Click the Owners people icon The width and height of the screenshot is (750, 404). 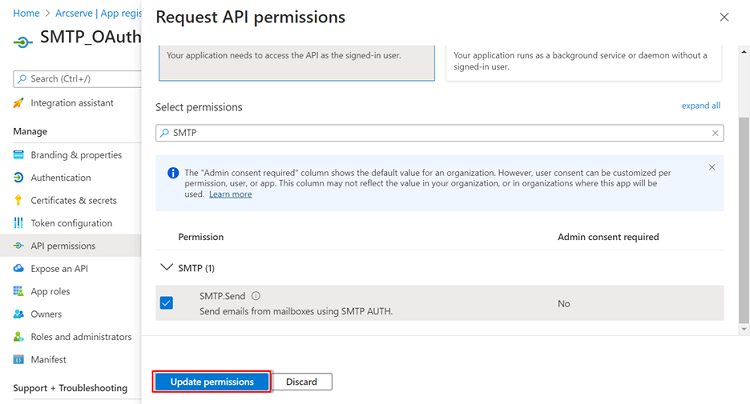(x=18, y=314)
